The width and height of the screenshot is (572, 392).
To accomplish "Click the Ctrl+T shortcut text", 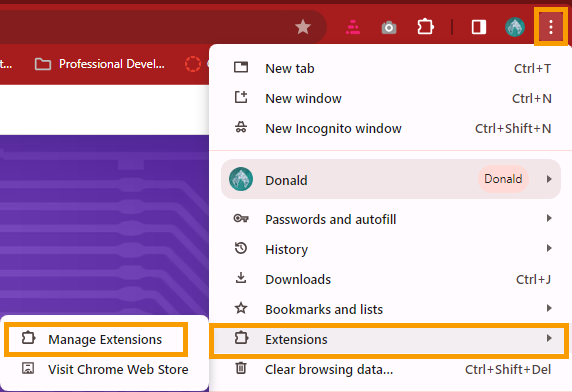I will (x=532, y=69).
